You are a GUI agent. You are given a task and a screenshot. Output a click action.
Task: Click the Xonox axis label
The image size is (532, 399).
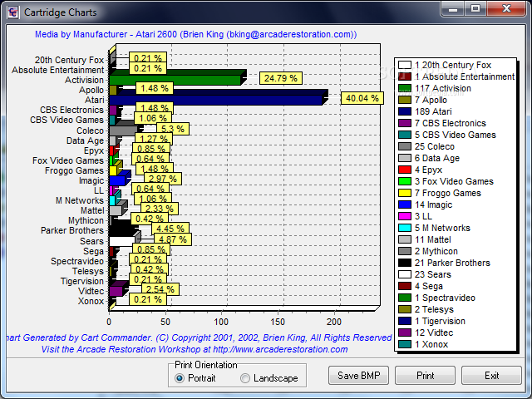[91, 301]
